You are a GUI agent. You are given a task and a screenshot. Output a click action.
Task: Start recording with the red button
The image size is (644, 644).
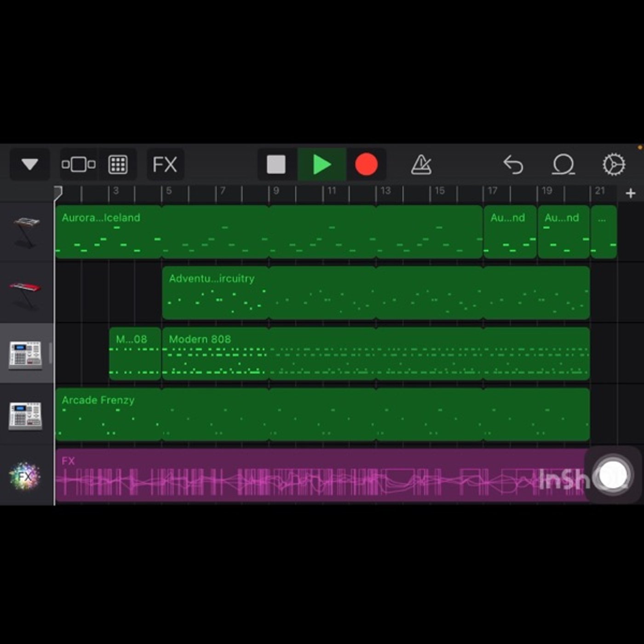pos(366,164)
